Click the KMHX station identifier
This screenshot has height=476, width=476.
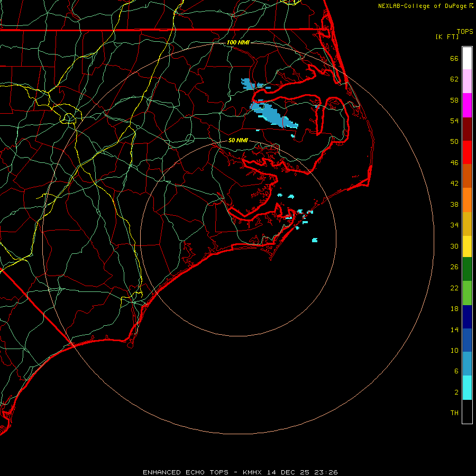click(253, 472)
